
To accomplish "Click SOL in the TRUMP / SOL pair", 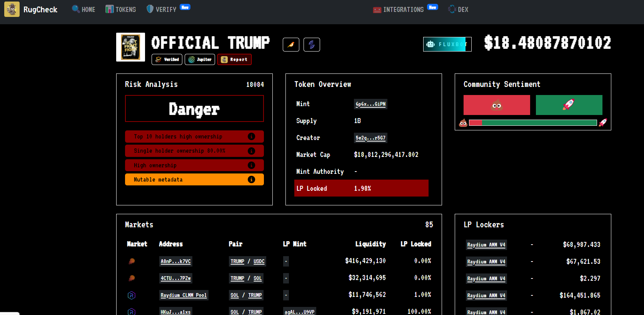I will pyautogui.click(x=258, y=278).
